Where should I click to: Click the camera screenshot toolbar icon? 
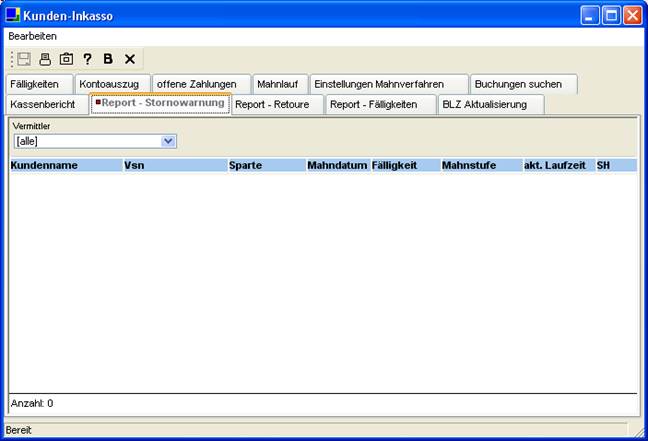coord(66,59)
